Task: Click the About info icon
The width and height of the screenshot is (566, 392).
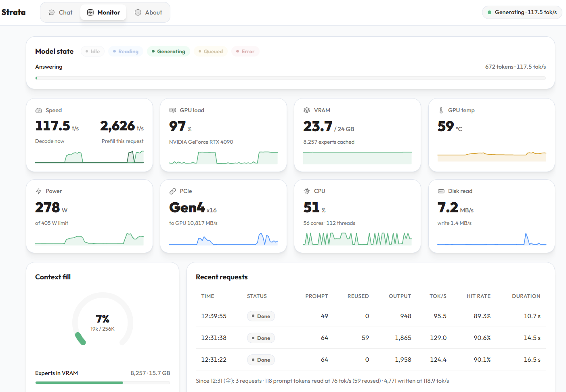Action: click(x=138, y=13)
